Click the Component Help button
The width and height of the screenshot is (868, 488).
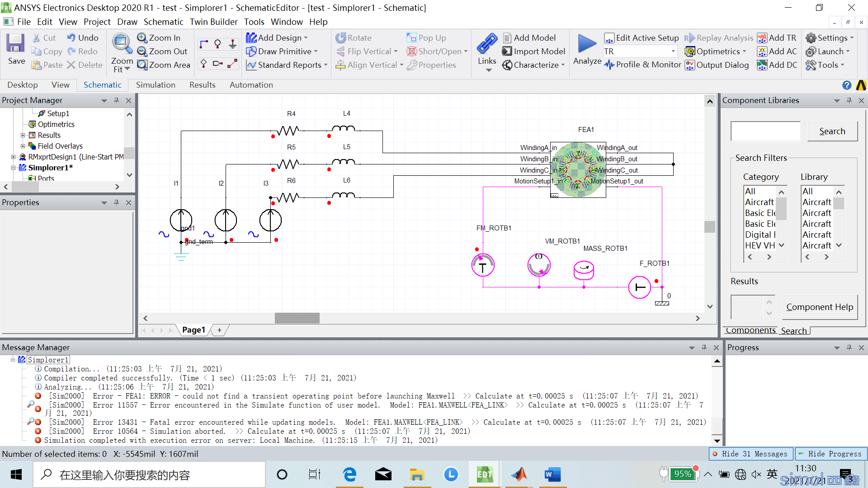820,307
